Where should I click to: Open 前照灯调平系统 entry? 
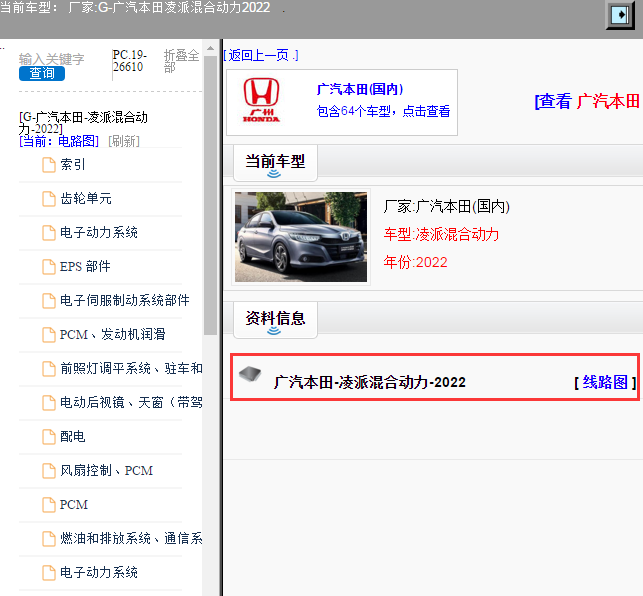point(131,368)
